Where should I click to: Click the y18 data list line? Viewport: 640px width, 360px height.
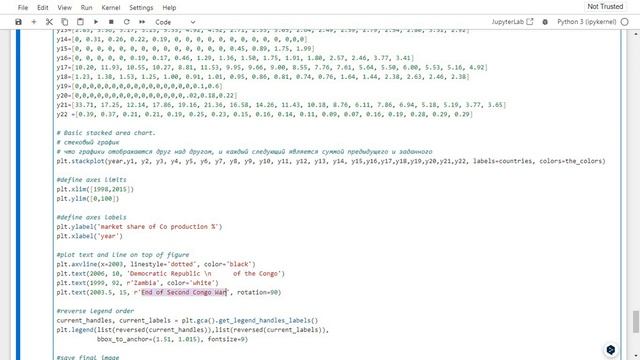coord(263,77)
